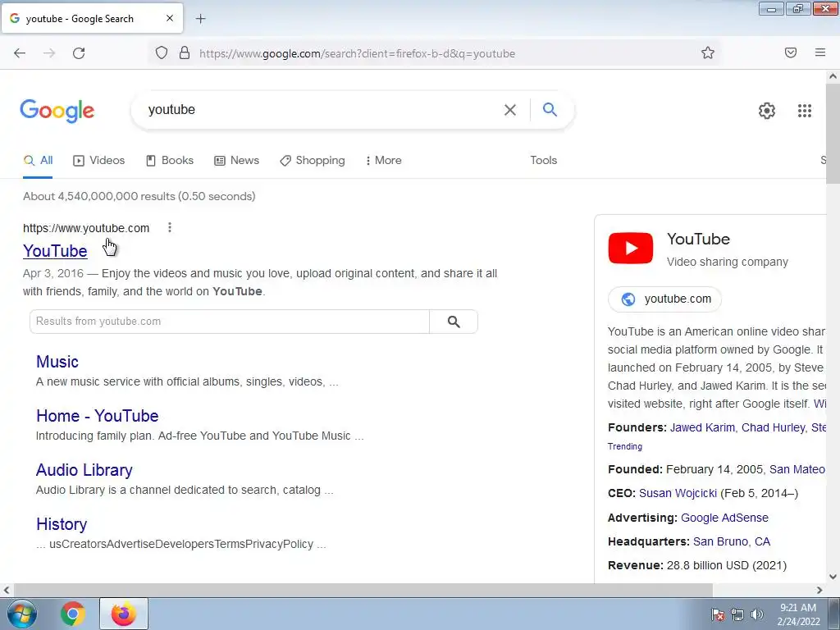Image resolution: width=840 pixels, height=630 pixels.
Task: Click the https://www.youtube.com result URL text
Action: coord(86,228)
